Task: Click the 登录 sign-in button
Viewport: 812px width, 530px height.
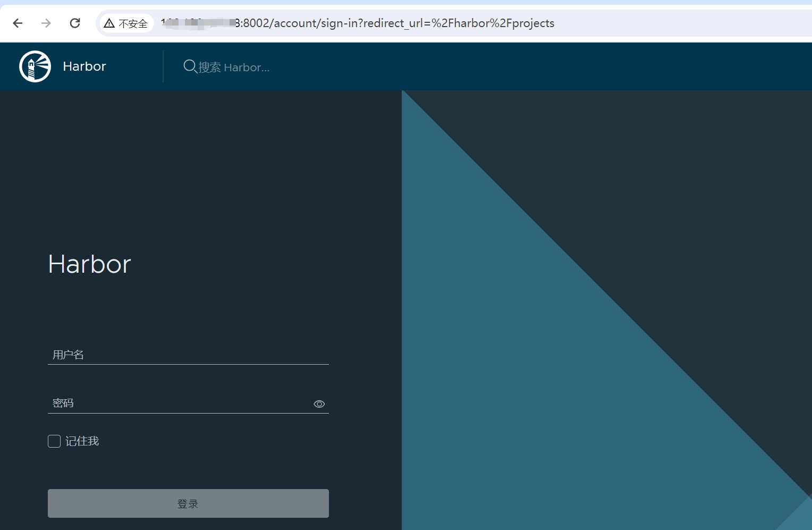Action: pos(188,503)
